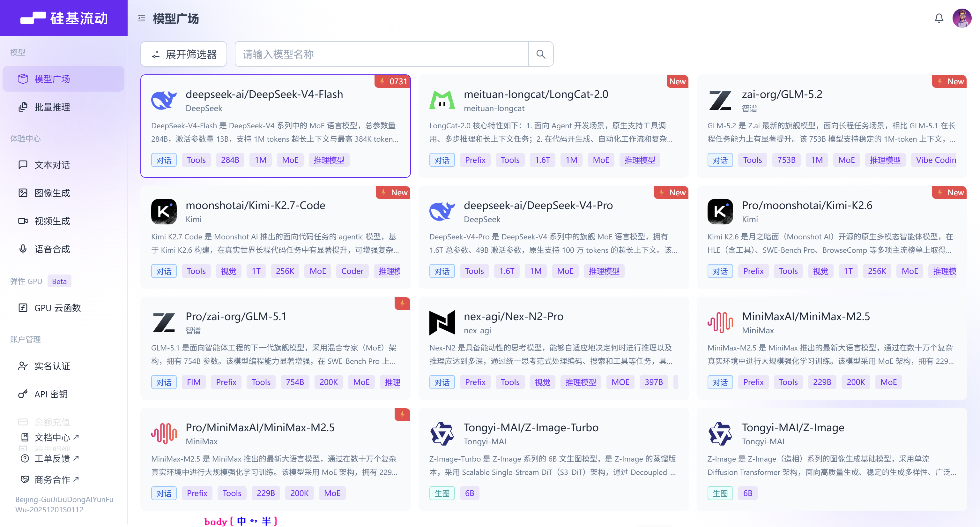Click the 397B tag on Nex-N2-Pro card

pyautogui.click(x=654, y=382)
